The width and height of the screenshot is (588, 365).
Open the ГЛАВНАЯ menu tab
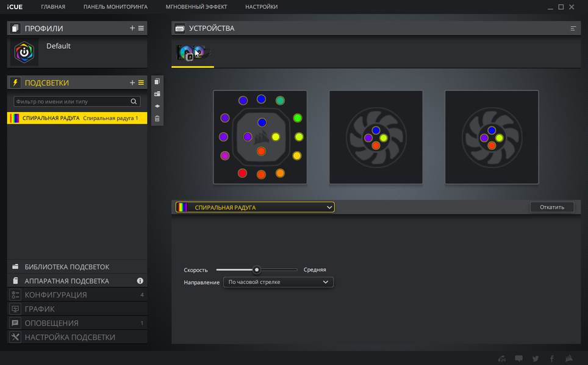pos(53,7)
